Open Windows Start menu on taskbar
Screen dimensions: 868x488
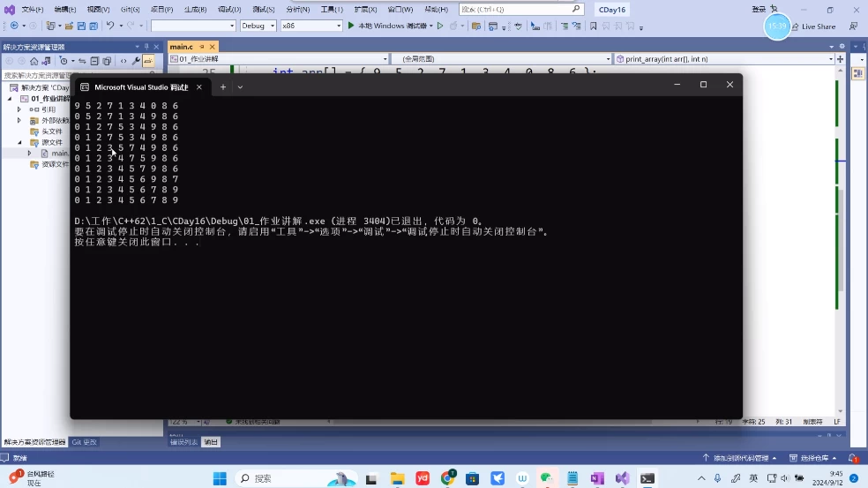220,478
